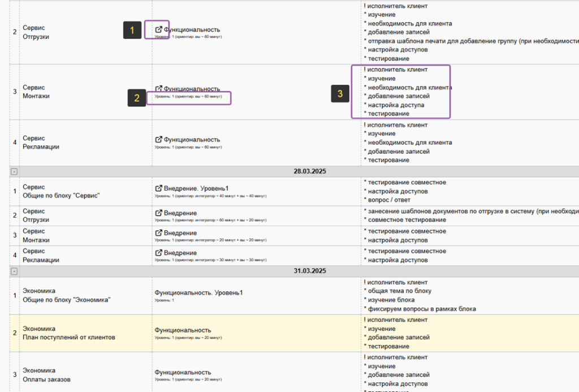
Task: Select the Общие по блоку "Сервис" cell
Action: pyautogui.click(x=61, y=196)
